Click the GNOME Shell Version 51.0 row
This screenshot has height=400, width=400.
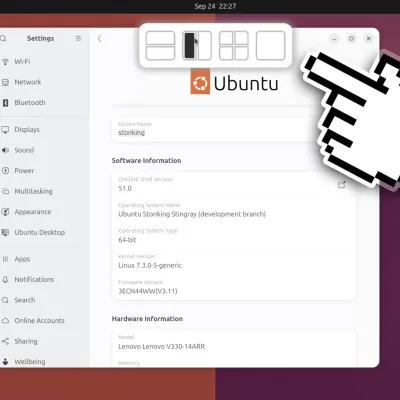(234, 184)
